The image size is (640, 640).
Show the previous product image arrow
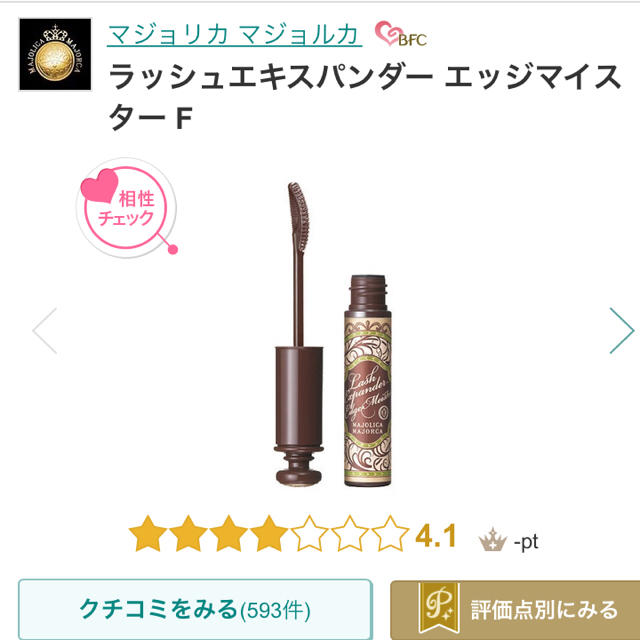[x=45, y=330]
